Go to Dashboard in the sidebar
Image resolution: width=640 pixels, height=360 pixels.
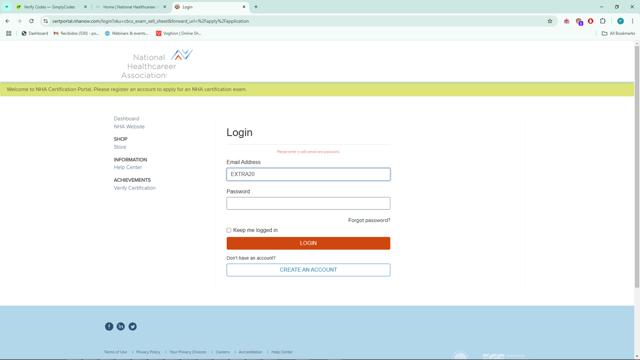tap(127, 118)
